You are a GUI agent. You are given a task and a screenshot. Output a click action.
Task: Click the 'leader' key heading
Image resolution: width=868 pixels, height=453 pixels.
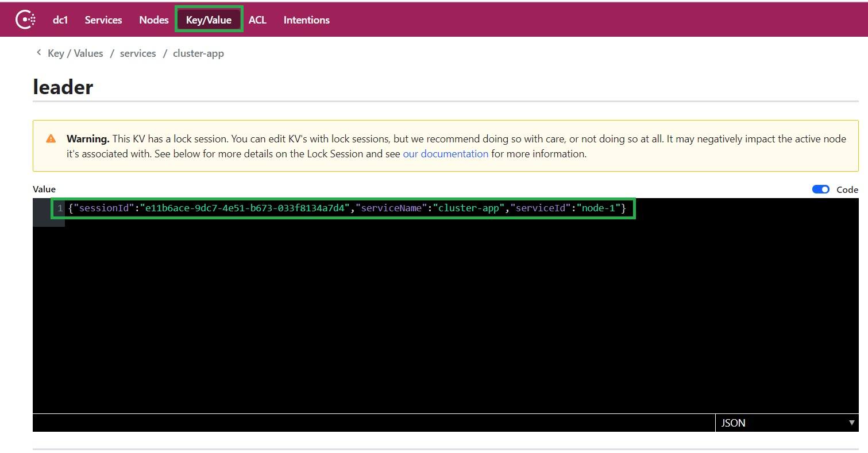point(63,87)
